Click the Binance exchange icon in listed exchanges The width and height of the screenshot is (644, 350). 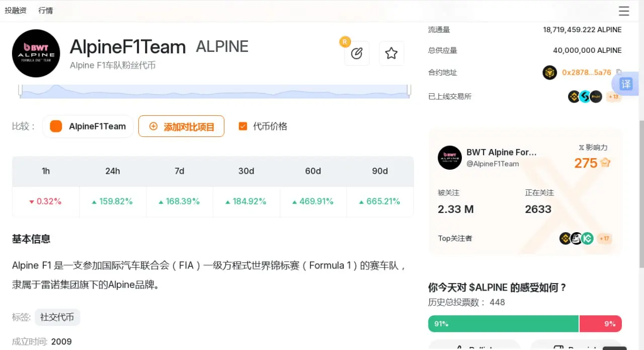point(574,96)
